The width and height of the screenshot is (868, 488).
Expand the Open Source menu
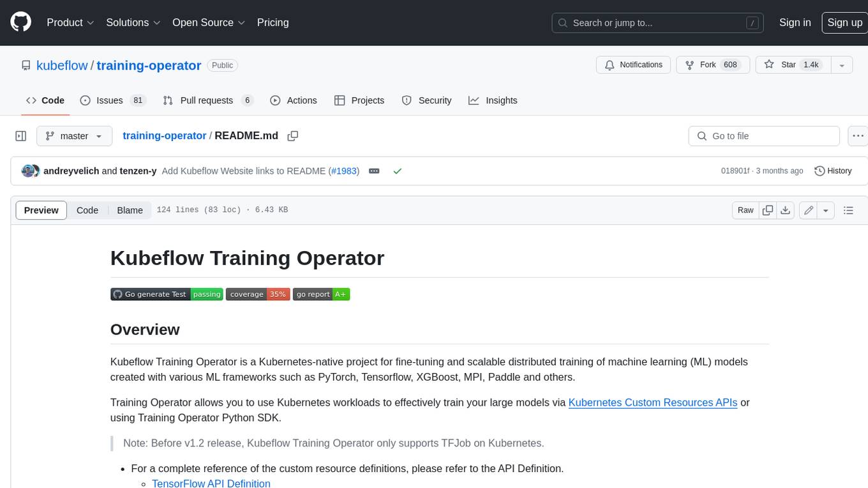coord(209,22)
